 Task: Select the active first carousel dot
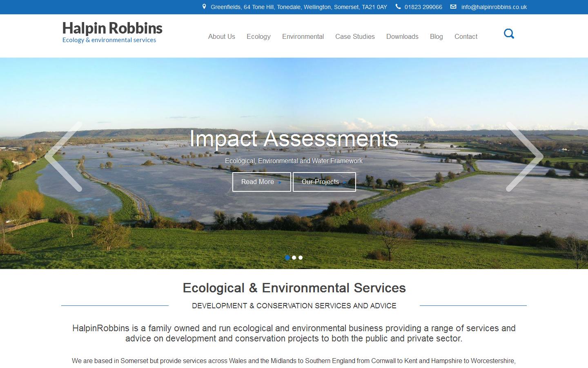point(287,258)
